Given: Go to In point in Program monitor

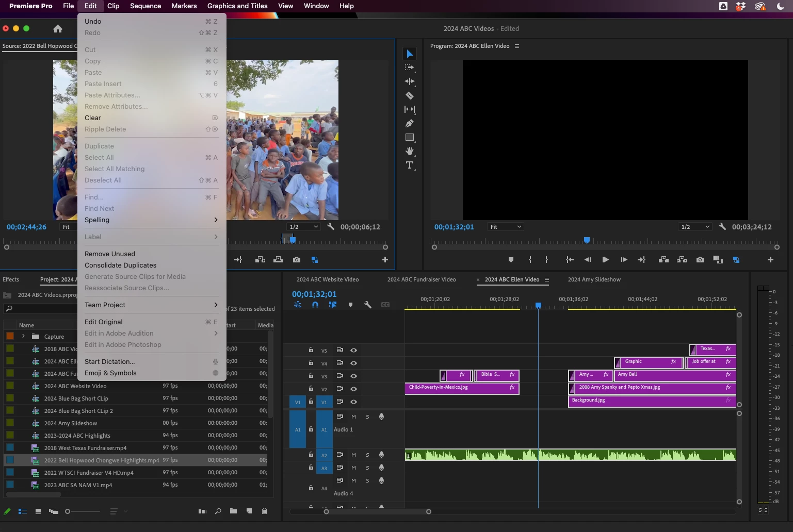Looking at the screenshot, I should (570, 260).
